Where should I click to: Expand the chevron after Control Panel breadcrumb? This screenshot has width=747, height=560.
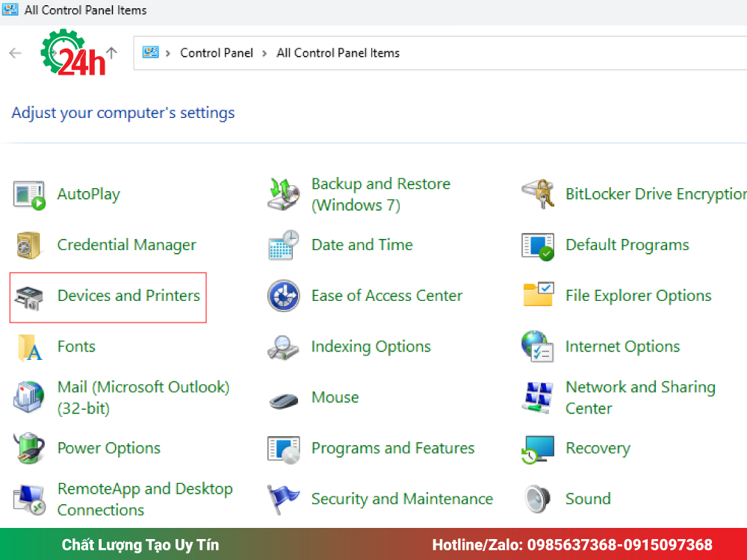coord(264,53)
